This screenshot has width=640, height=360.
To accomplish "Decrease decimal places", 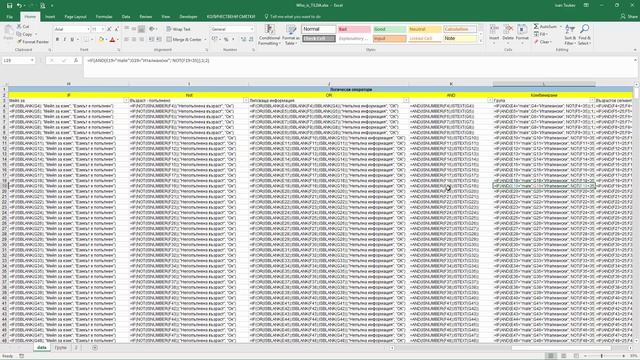I will 251,40.
